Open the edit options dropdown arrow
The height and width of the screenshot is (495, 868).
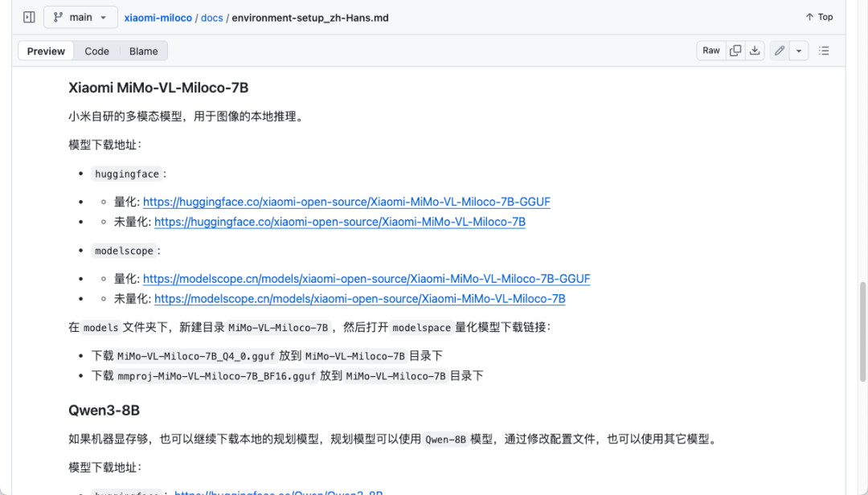click(798, 50)
